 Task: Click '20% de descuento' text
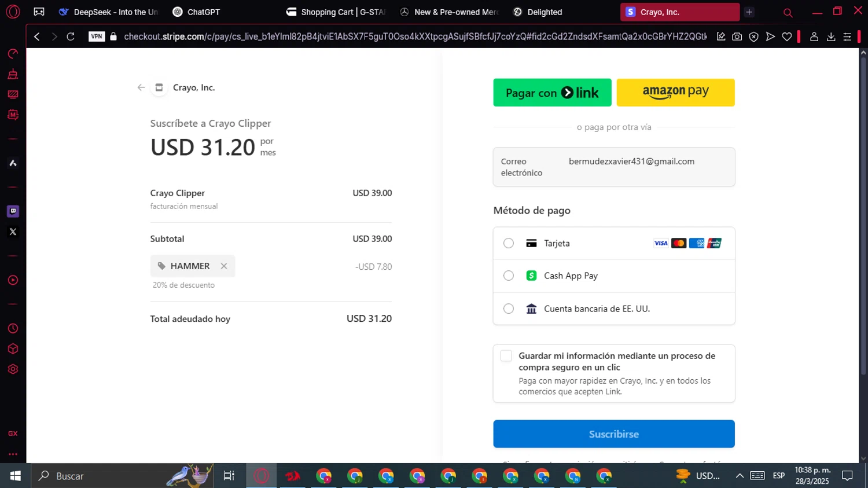[183, 285]
